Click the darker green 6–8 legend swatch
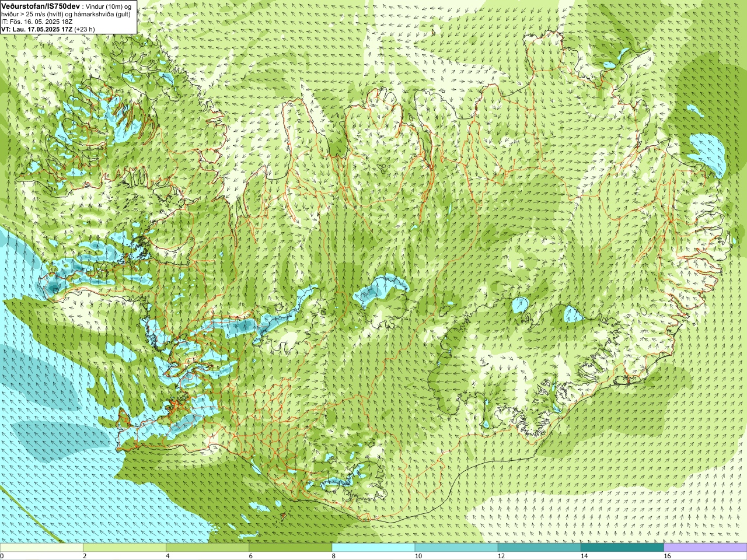The image size is (747, 560). 290,548
